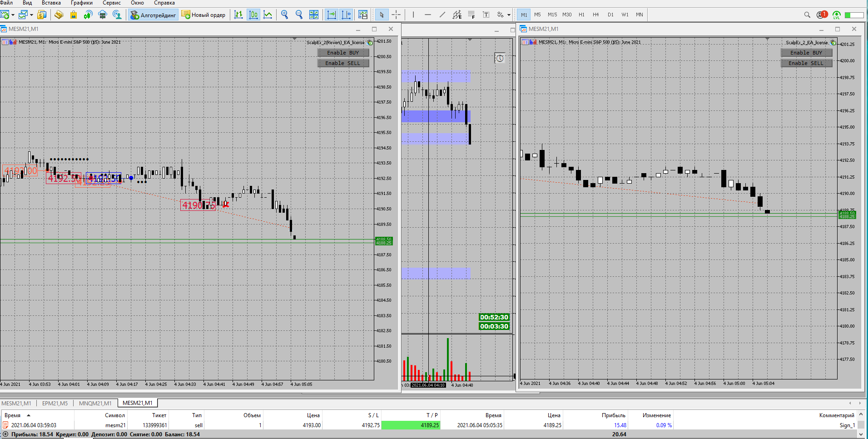Select the text label tool
Screen dimensions: 868x439
[x=486, y=15]
